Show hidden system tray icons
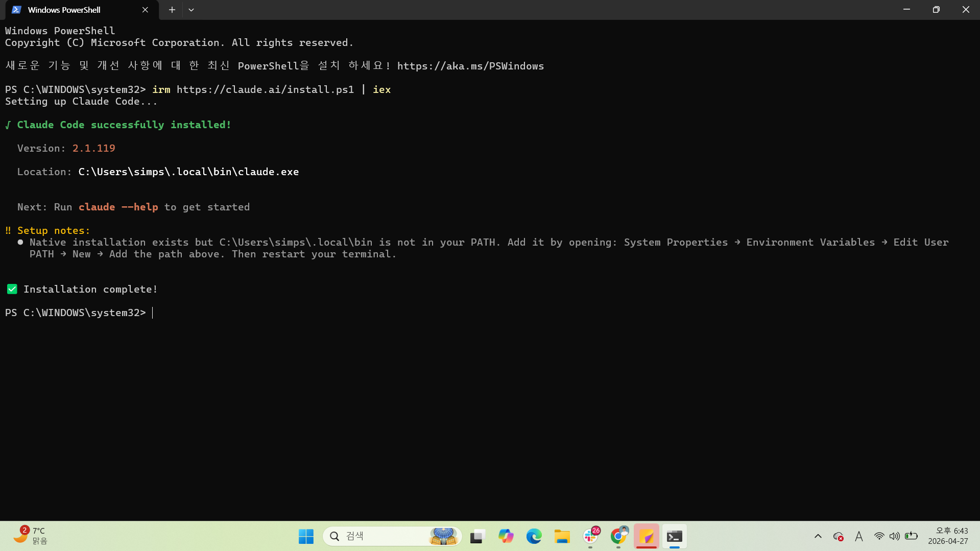The height and width of the screenshot is (551, 980). point(818,536)
